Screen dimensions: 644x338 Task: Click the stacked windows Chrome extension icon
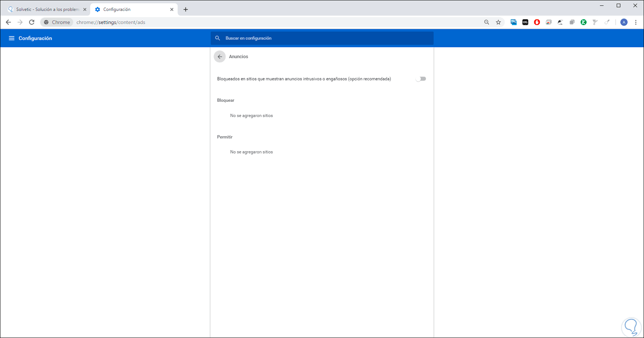coord(549,22)
